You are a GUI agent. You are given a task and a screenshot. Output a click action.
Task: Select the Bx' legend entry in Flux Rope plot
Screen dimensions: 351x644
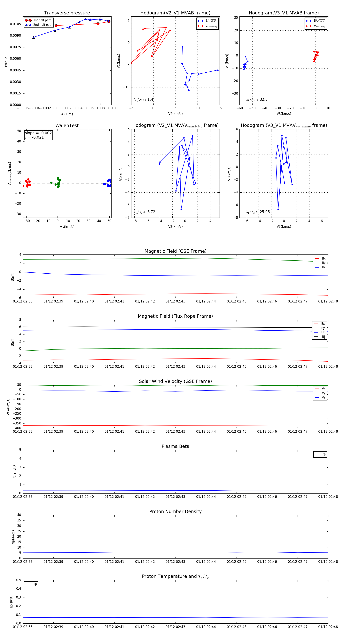[x=320, y=324]
